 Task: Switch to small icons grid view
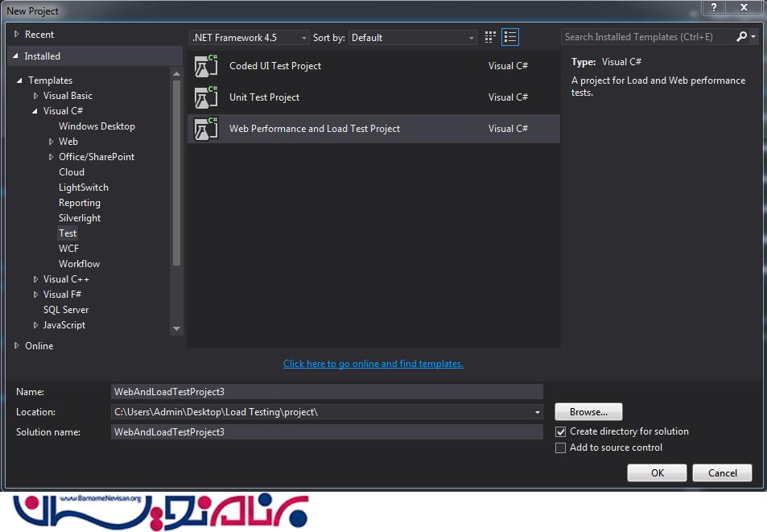click(491, 37)
